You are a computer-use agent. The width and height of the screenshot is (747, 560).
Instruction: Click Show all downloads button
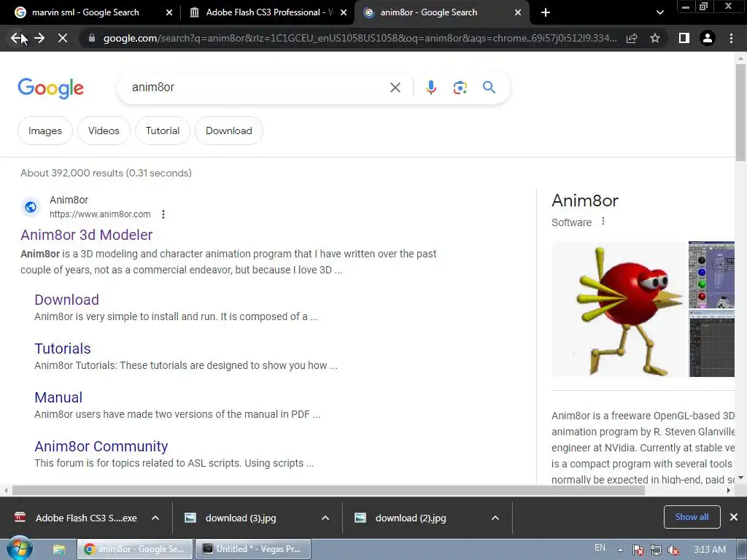tap(692, 517)
